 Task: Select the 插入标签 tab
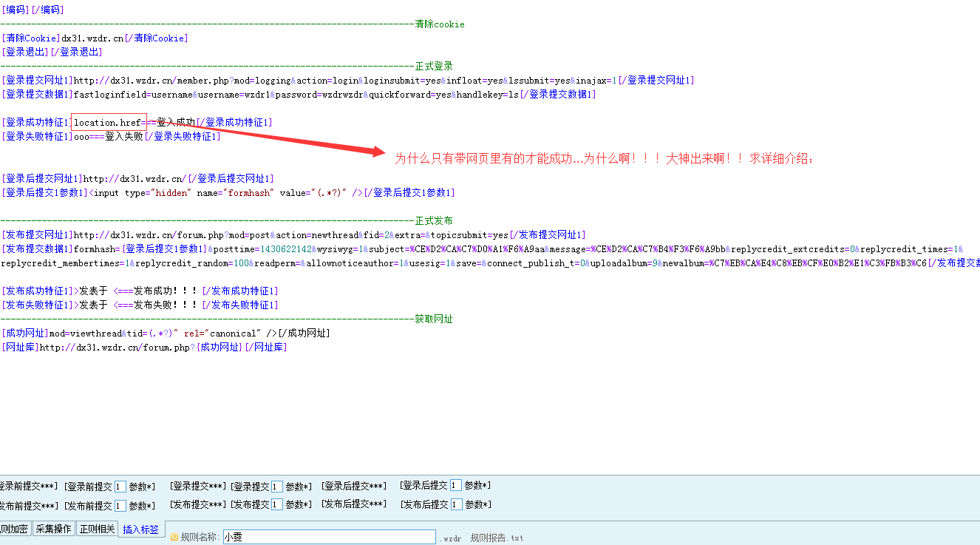click(x=140, y=529)
